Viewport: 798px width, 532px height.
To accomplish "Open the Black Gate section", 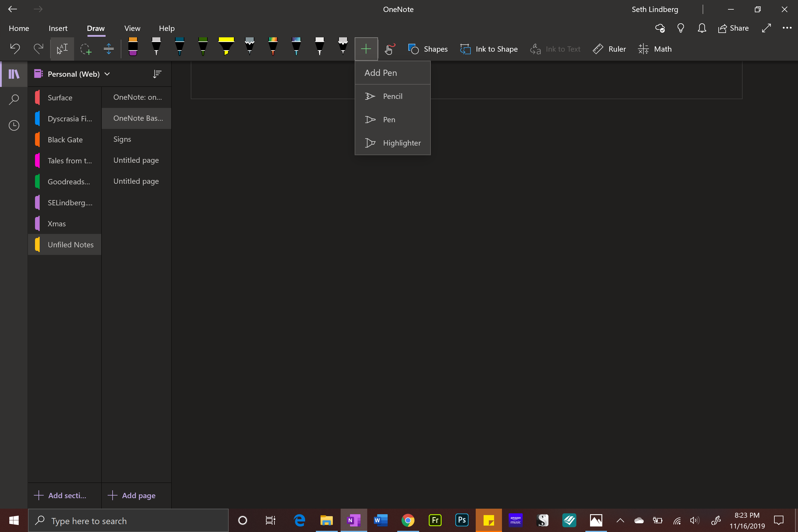I will click(x=65, y=140).
